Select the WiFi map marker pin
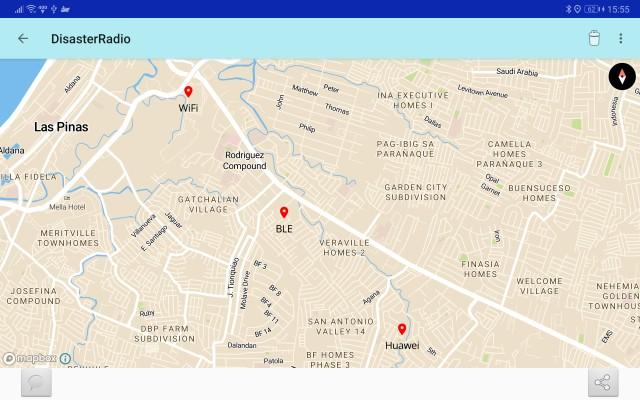Image resolution: width=640 pixels, height=400 pixels. click(x=188, y=92)
